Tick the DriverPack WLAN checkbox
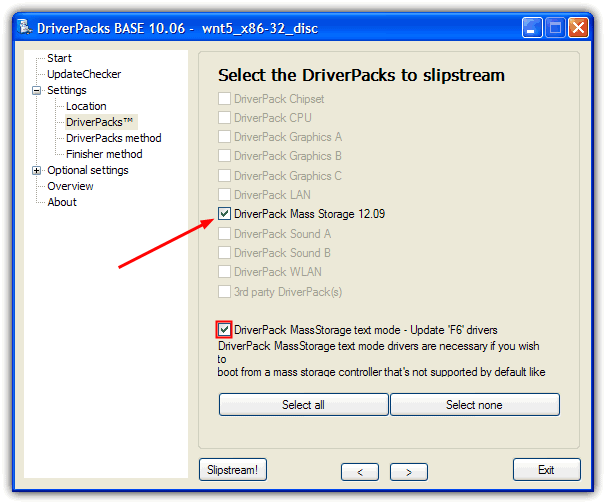606x503 pixels. click(x=224, y=271)
